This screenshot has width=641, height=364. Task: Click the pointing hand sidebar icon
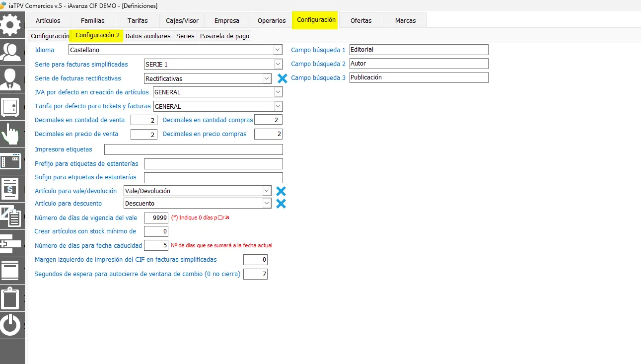tap(11, 134)
